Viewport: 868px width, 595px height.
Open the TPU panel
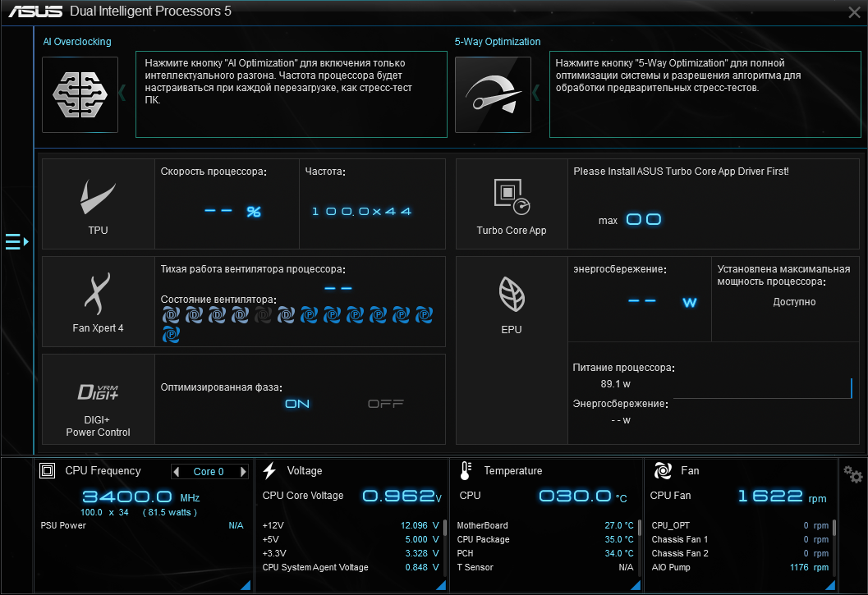coord(98,204)
